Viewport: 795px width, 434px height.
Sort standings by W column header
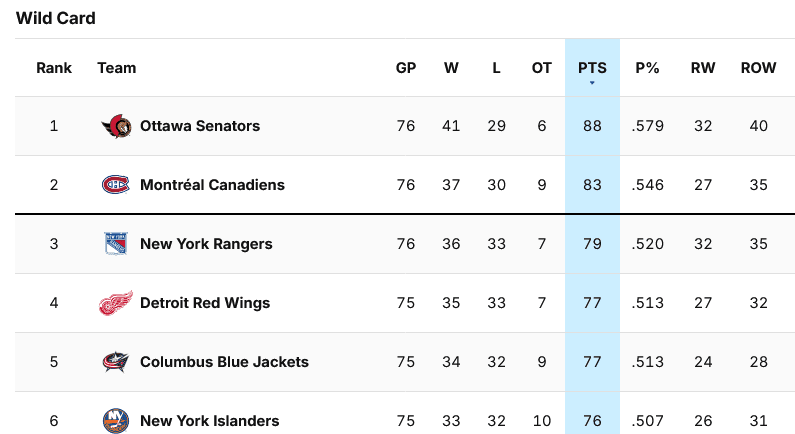click(x=451, y=68)
